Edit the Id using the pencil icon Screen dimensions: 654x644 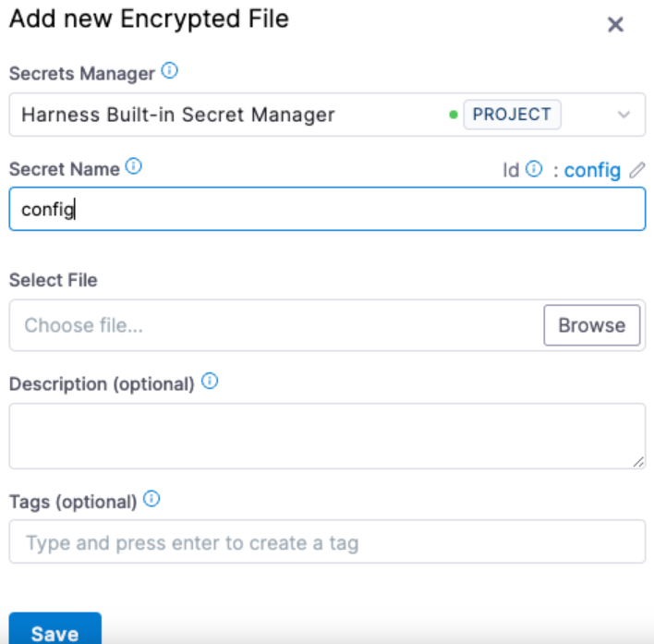636,170
